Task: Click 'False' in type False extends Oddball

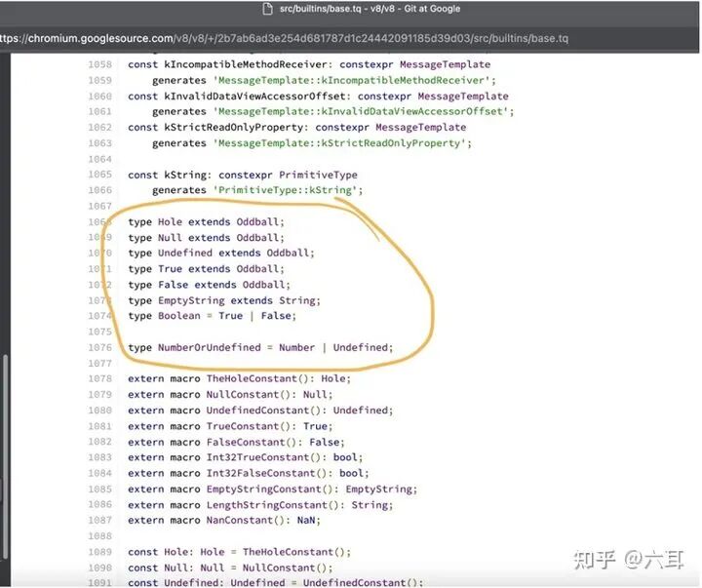Action: point(173,285)
